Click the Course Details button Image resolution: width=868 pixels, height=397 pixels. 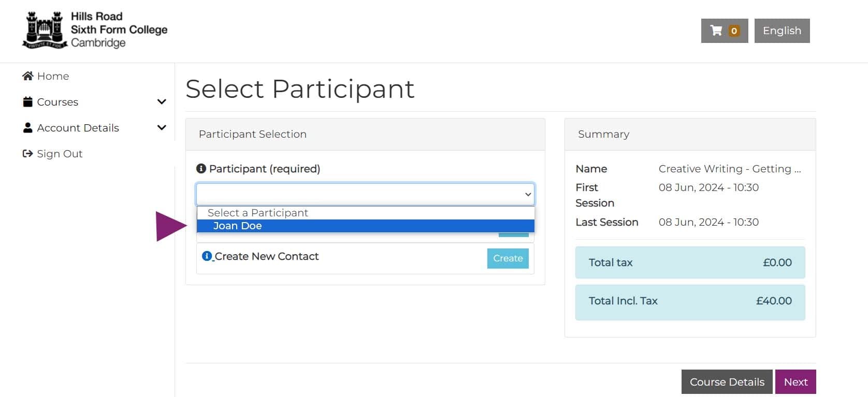pyautogui.click(x=727, y=382)
